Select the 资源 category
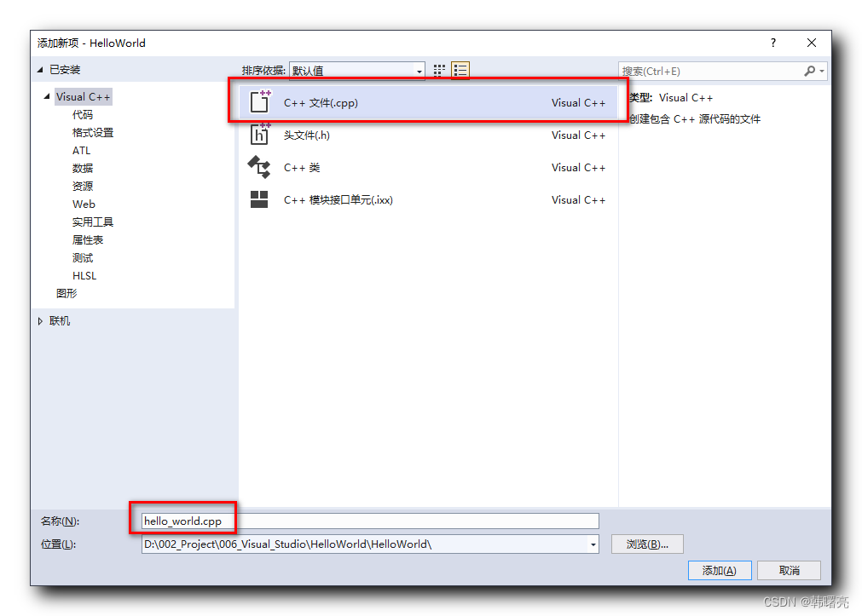The width and height of the screenshot is (862, 616). [x=83, y=187]
